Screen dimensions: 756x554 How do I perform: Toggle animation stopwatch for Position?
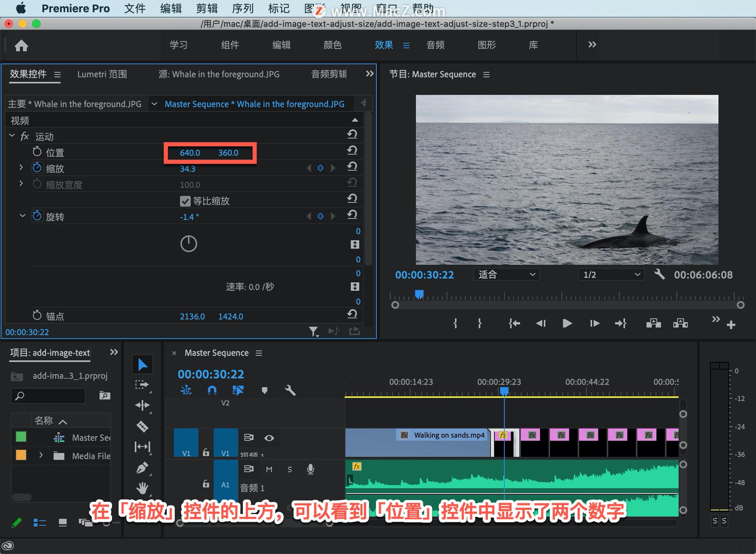(37, 151)
